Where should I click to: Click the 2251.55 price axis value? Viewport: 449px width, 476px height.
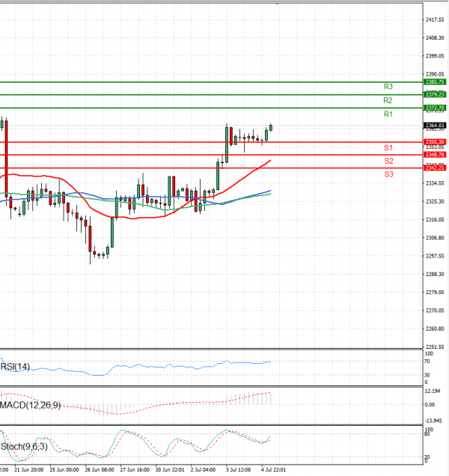click(435, 347)
